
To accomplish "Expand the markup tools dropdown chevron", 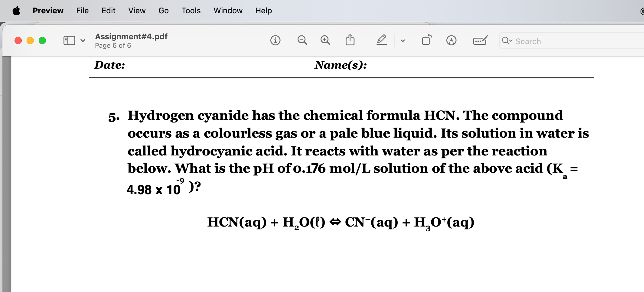I will 403,41.
